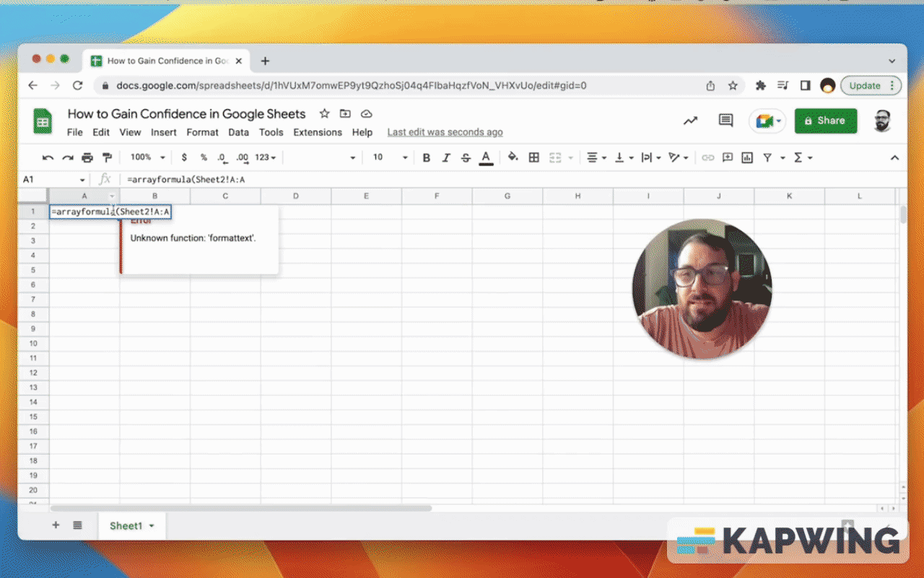The height and width of the screenshot is (578, 924).
Task: Open the activity trend icon
Action: [691, 121]
